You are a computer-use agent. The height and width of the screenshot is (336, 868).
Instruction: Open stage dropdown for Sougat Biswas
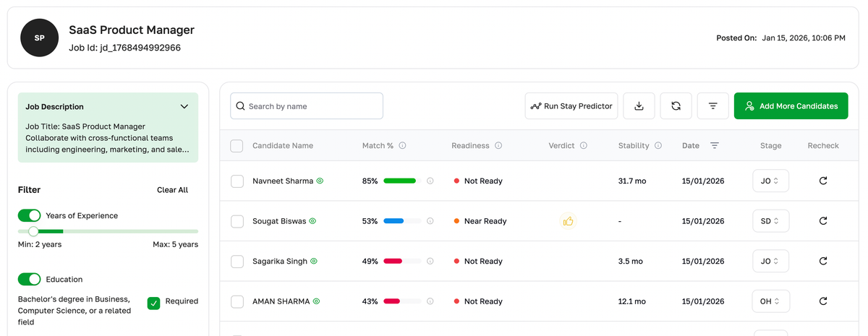click(x=770, y=221)
